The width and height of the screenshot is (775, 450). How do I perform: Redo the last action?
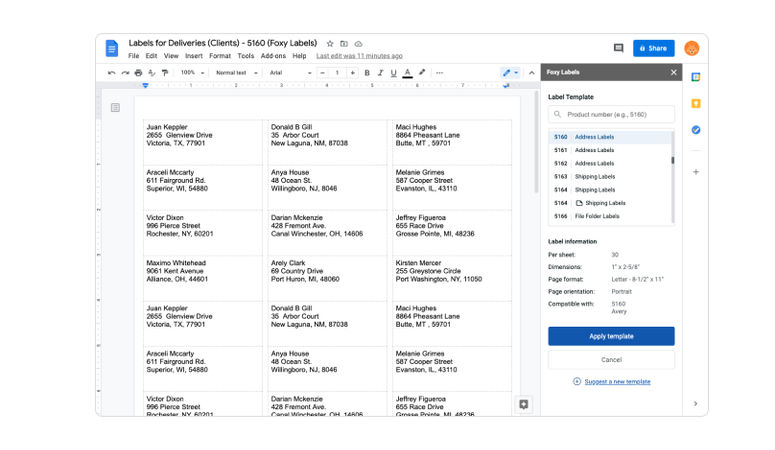(x=125, y=73)
